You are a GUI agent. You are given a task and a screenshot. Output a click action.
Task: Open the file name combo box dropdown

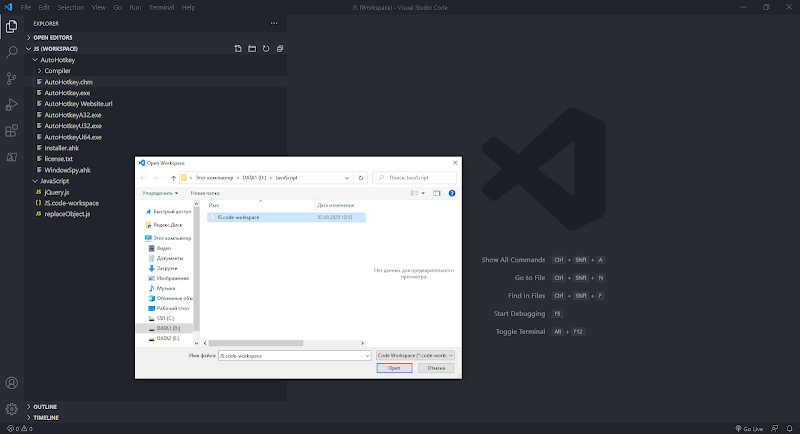pos(367,355)
